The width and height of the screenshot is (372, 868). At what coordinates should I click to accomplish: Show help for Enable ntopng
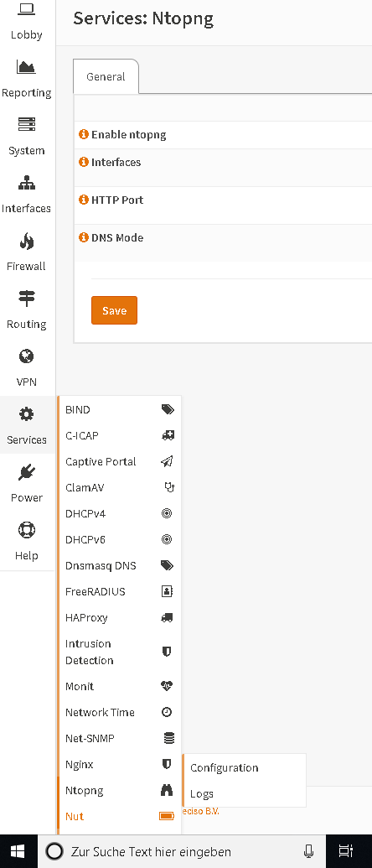pyautogui.click(x=84, y=134)
